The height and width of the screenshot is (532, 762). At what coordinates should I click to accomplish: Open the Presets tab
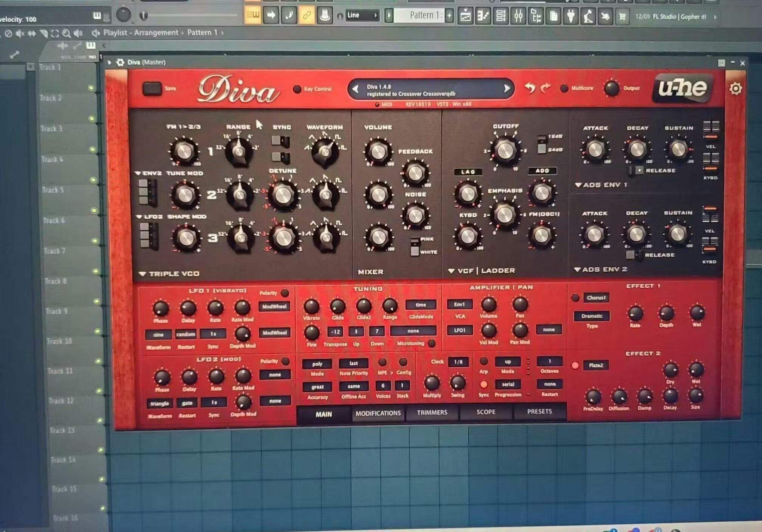[539, 411]
